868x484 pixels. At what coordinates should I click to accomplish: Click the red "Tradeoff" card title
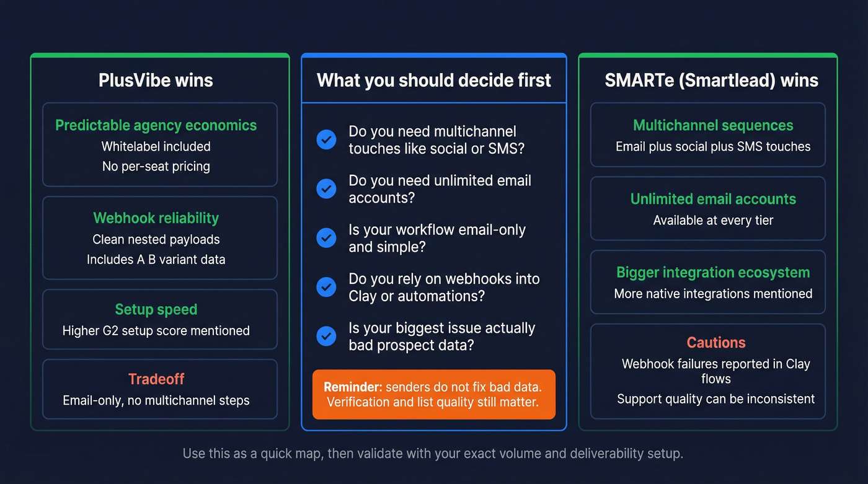156,379
